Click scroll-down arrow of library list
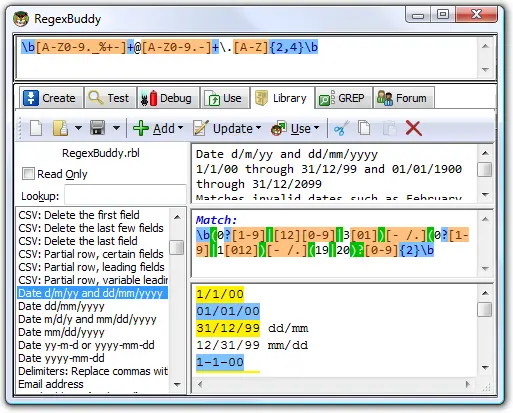The width and height of the screenshot is (513, 413). pos(177,384)
